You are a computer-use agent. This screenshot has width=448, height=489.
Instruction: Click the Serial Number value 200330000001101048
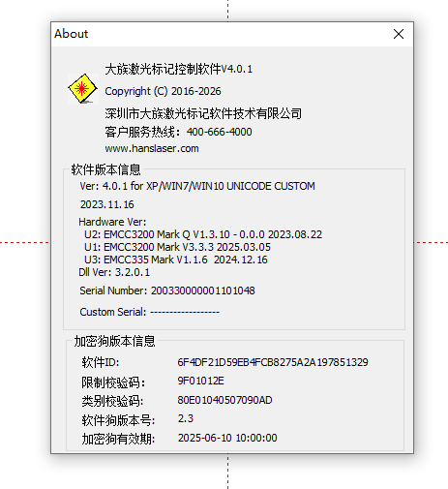tap(203, 290)
